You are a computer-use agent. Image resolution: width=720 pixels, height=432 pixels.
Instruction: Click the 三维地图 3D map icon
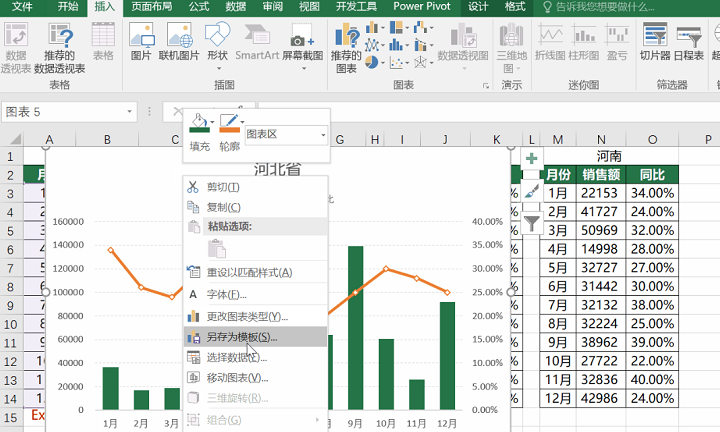(x=511, y=46)
